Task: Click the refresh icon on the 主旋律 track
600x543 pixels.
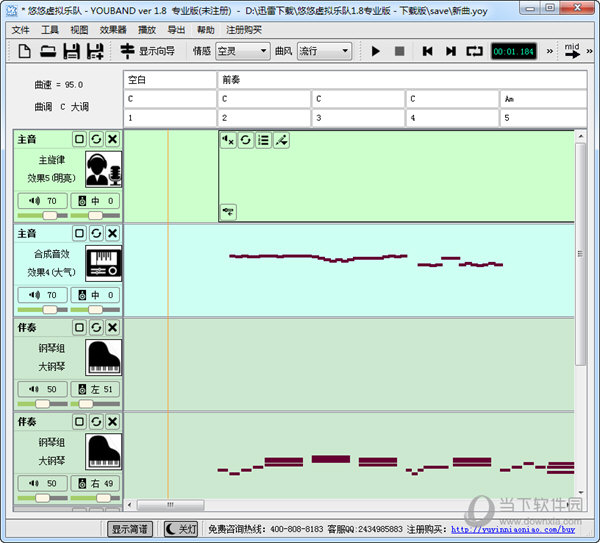Action: 96,139
